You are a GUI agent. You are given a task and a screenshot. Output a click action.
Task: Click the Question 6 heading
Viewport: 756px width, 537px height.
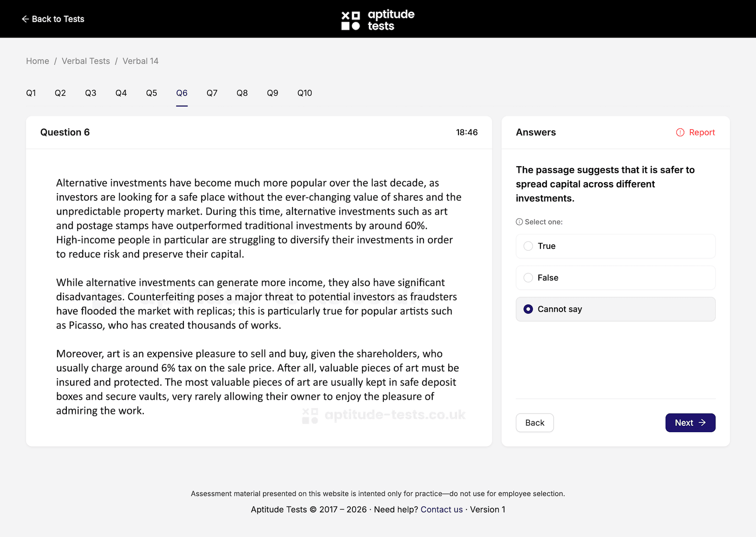(65, 132)
